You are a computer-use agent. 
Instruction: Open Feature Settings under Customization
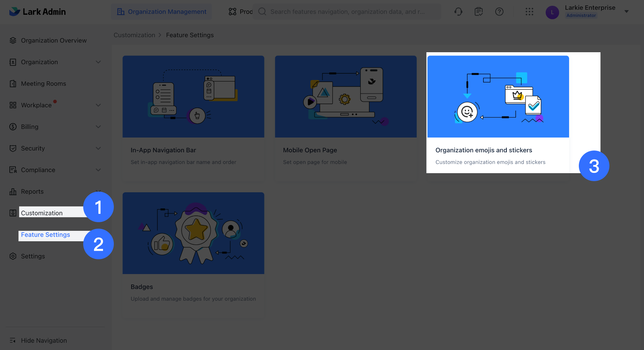(45, 234)
